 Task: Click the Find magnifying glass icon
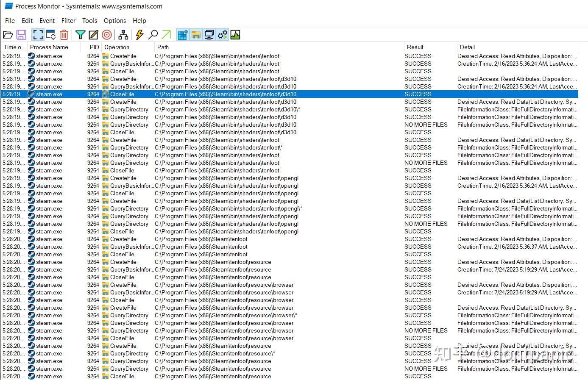click(x=153, y=35)
